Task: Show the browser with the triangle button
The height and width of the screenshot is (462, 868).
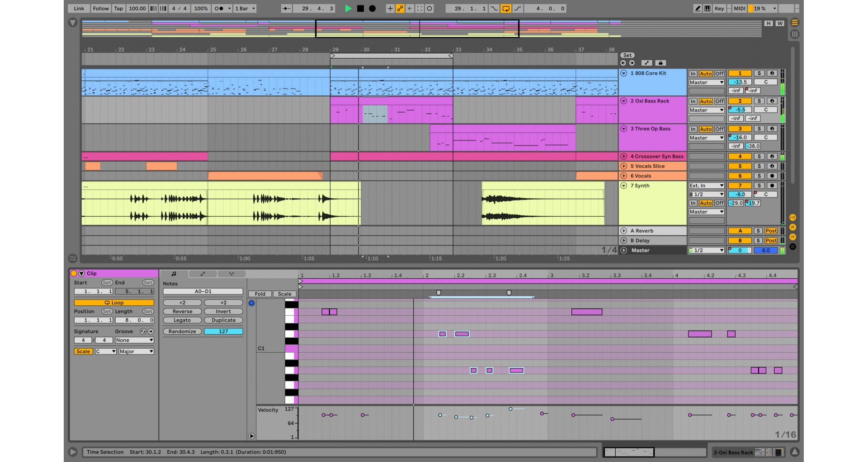Action: pos(72,22)
